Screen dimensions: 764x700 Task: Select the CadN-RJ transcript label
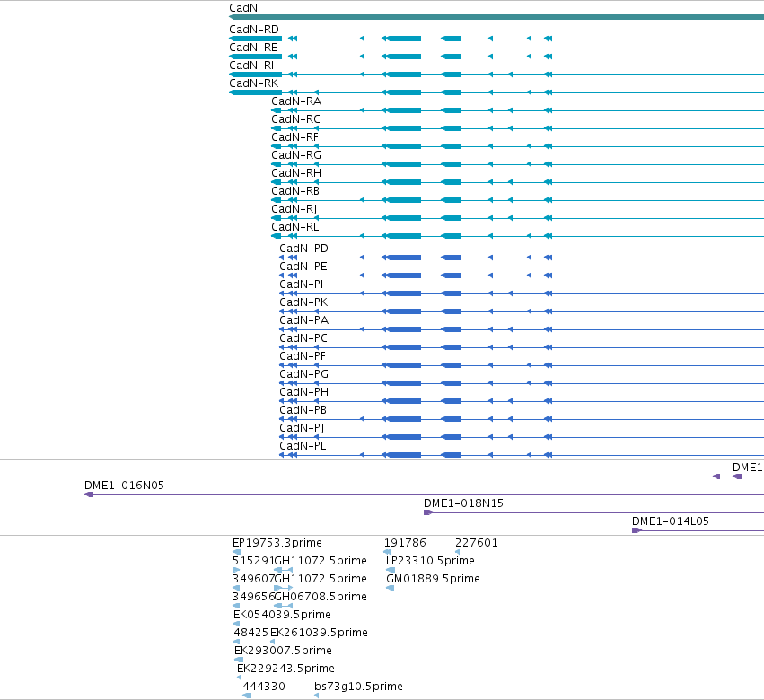(294, 209)
